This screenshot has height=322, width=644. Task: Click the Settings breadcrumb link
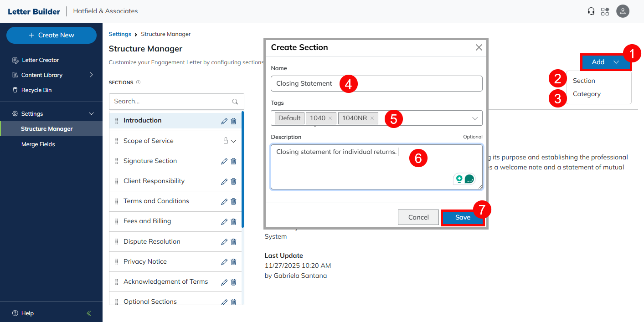pos(120,34)
